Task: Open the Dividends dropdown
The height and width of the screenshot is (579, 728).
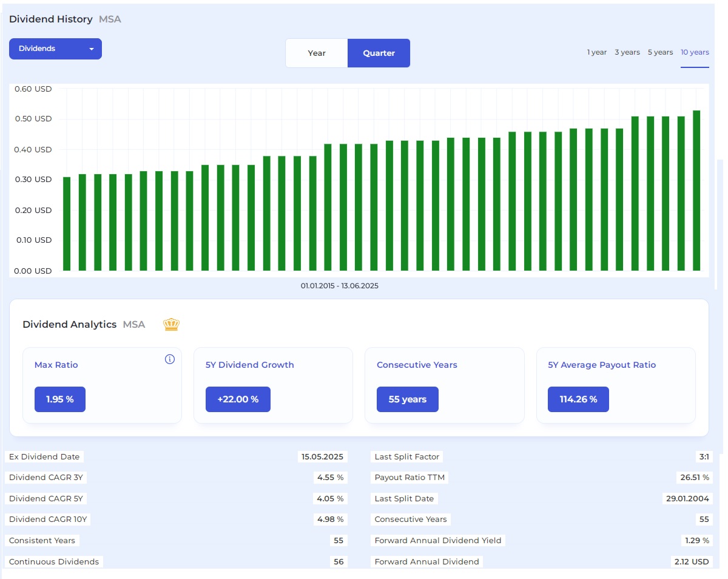Action: point(55,49)
